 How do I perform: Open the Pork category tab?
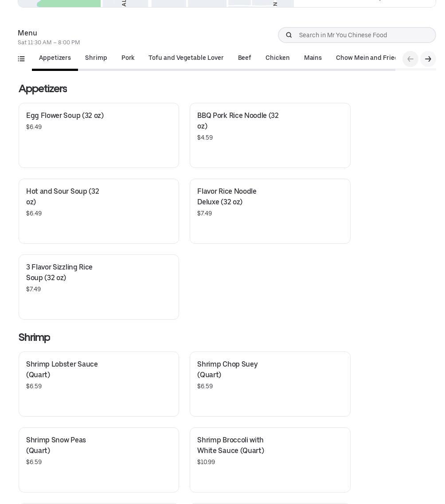(x=128, y=58)
